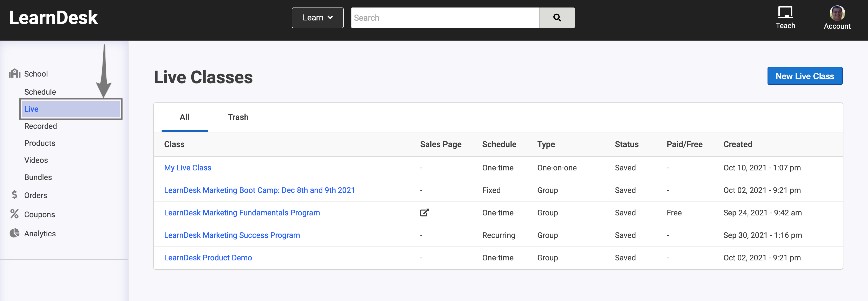This screenshot has height=301, width=868.
Task: Click the Status column header
Action: [x=626, y=144]
